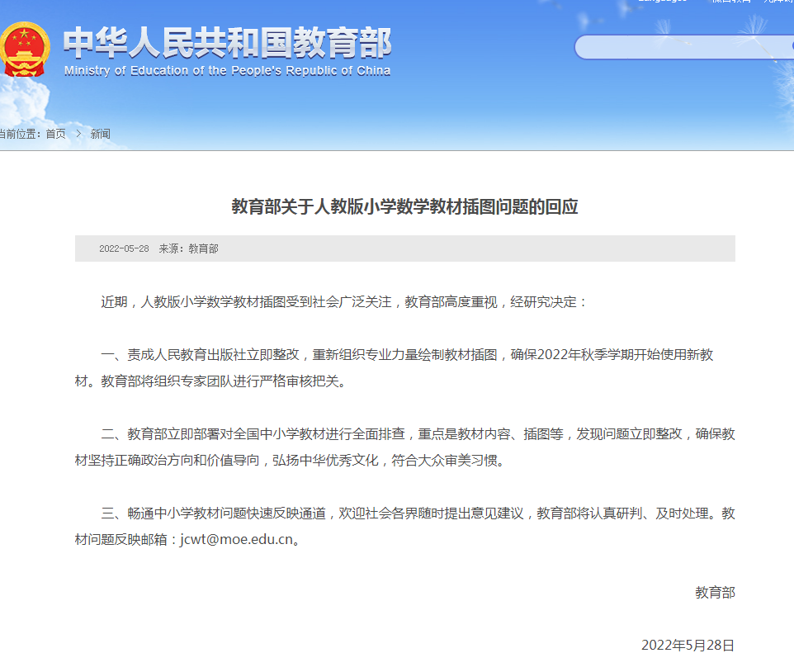Open the article title heading link
This screenshot has width=794, height=672.
point(405,206)
